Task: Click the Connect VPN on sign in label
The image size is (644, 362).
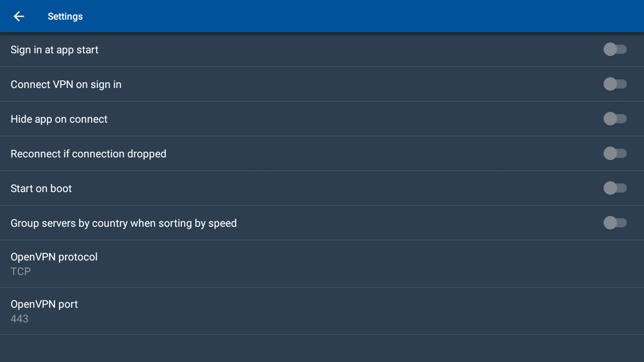Action: 66,84
